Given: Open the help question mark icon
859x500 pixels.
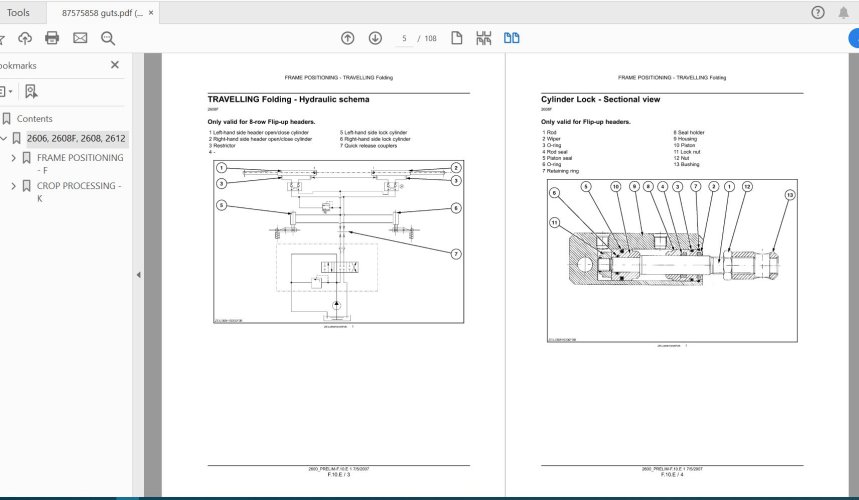Looking at the screenshot, I should [x=817, y=13].
